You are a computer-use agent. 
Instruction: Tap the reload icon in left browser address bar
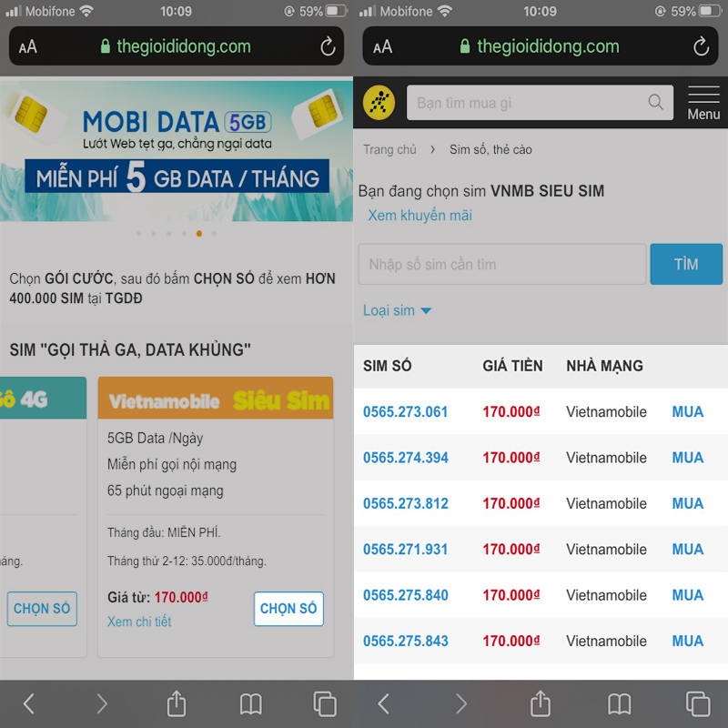coord(328,46)
